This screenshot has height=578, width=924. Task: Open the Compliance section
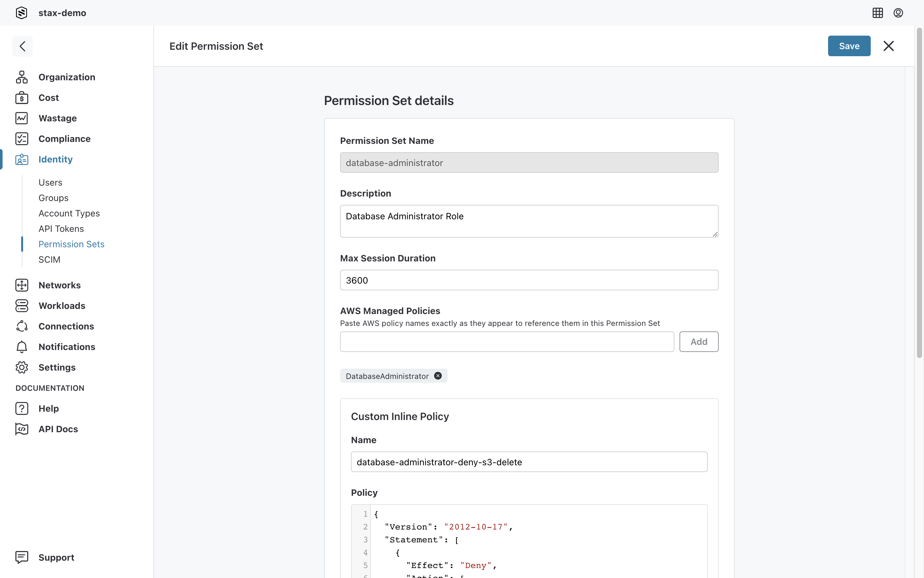[x=64, y=139]
